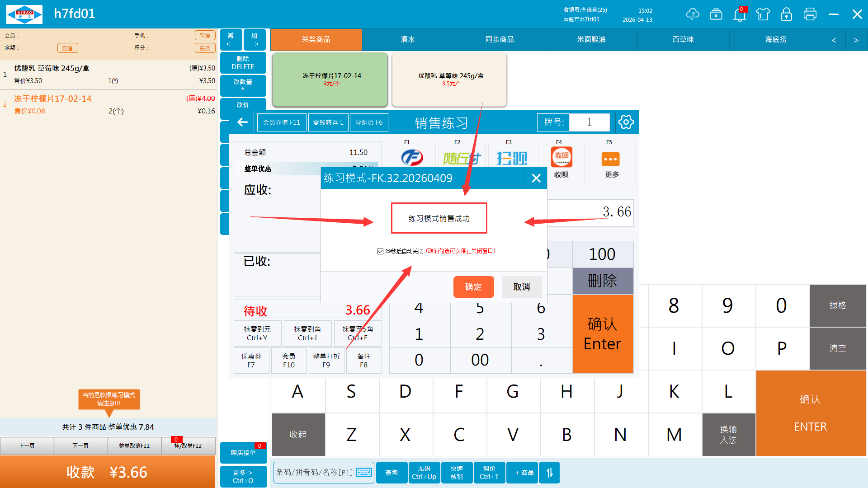868x488 pixels.
Task: Select 冻干柠檬片17-02-14 product tile
Action: tap(330, 79)
